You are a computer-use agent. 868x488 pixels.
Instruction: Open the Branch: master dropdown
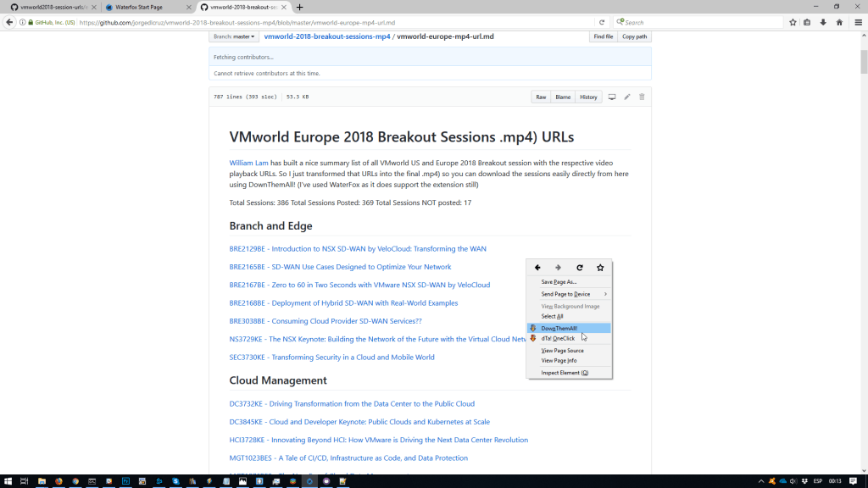(235, 36)
